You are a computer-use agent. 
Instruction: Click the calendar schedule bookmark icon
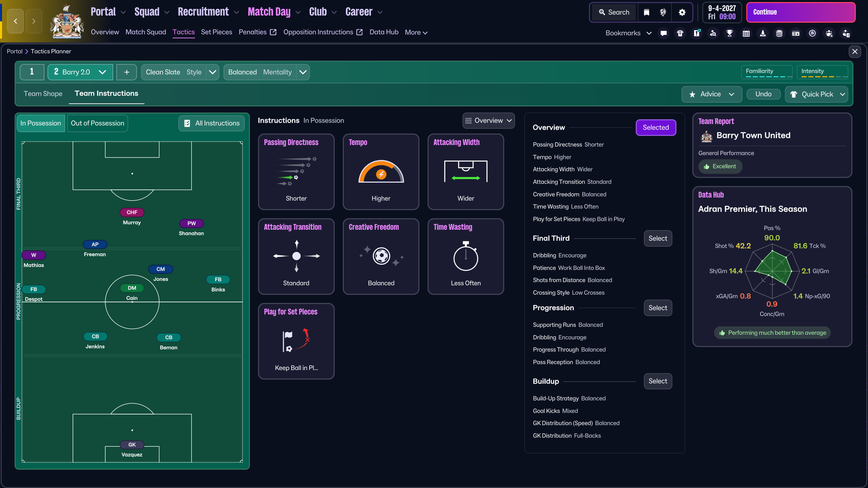tap(746, 33)
